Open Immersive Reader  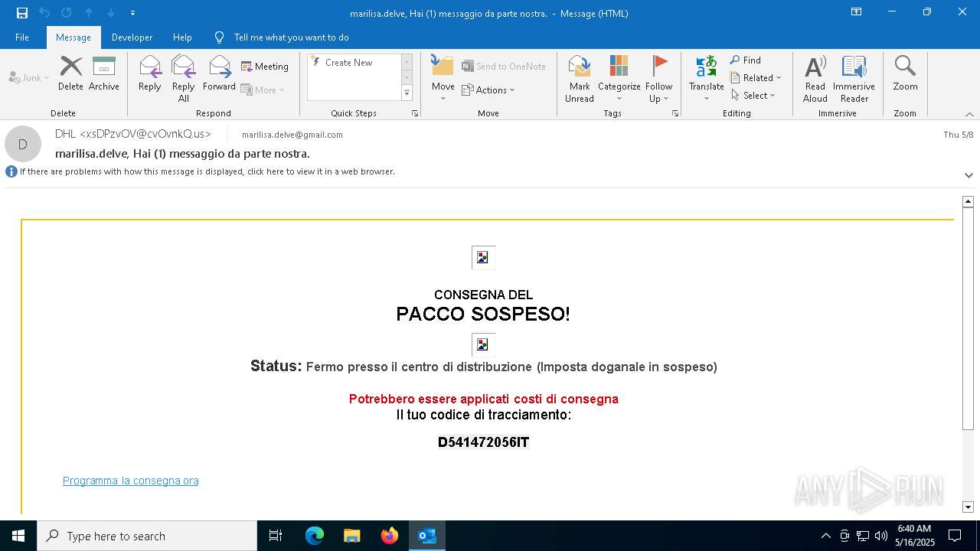[x=854, y=78]
